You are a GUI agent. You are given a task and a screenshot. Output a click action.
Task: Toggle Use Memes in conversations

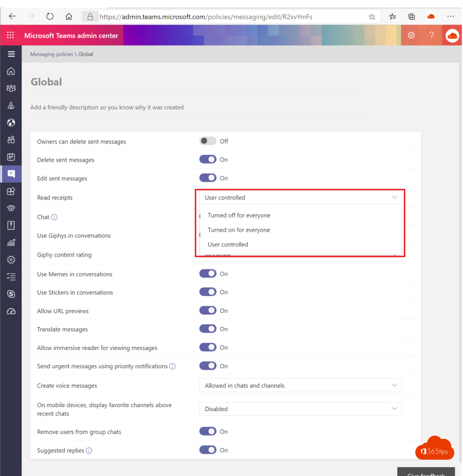[208, 274]
